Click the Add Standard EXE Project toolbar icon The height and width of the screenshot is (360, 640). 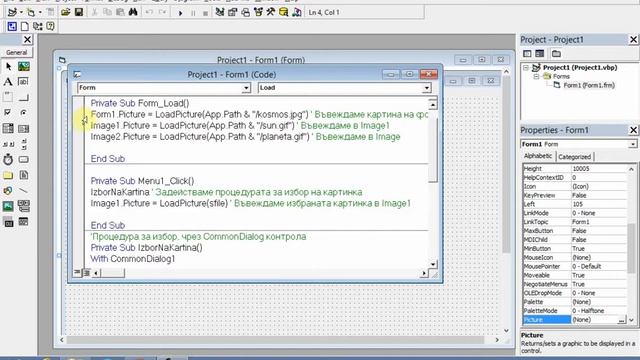(x=12, y=12)
